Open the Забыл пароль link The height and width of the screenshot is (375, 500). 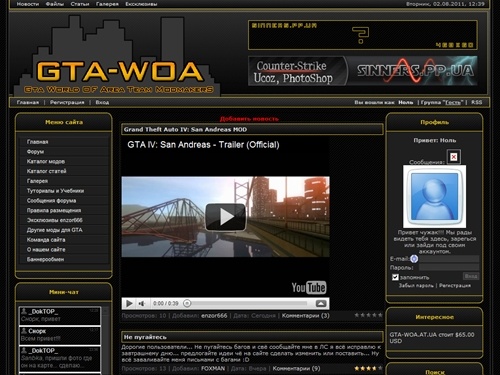[416, 286]
